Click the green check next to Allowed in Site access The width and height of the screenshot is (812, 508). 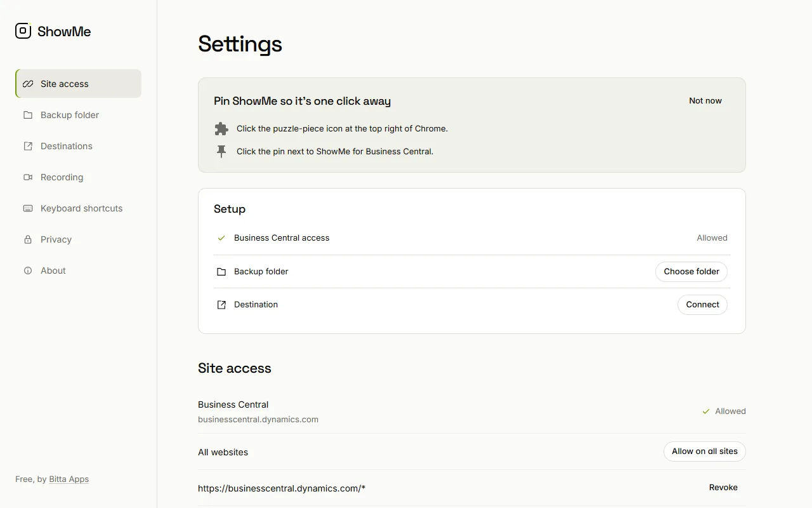(706, 411)
